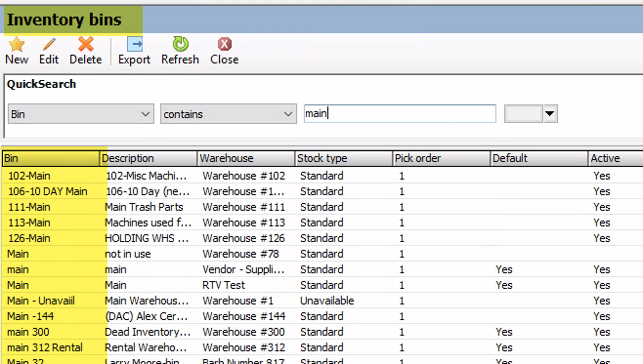
Task: Click the HOLDING WHS ... description cell
Action: point(147,238)
